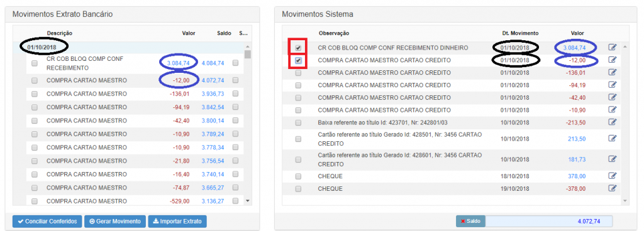The width and height of the screenshot is (644, 231).
Task: Sort by Dt. Movimento column header
Action: coord(520,33)
